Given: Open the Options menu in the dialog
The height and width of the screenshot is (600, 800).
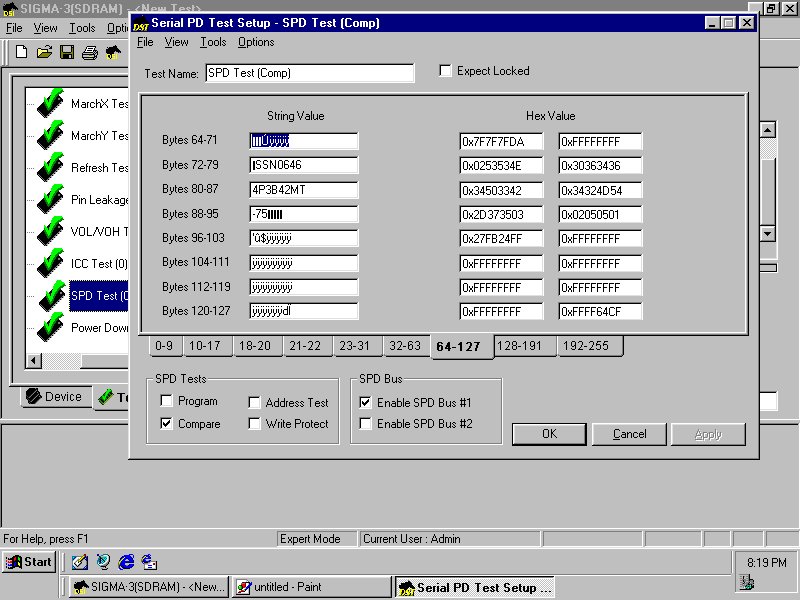Looking at the screenshot, I should 256,42.
